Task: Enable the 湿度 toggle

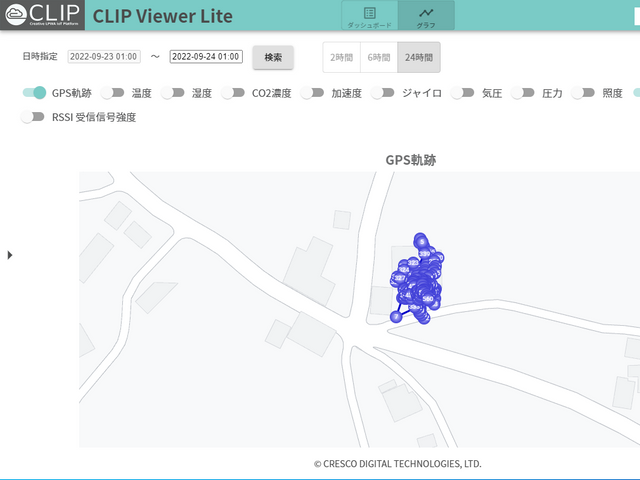Action: coord(173,93)
